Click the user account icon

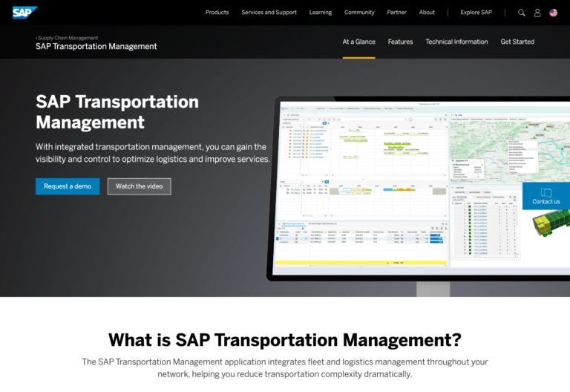[537, 13]
